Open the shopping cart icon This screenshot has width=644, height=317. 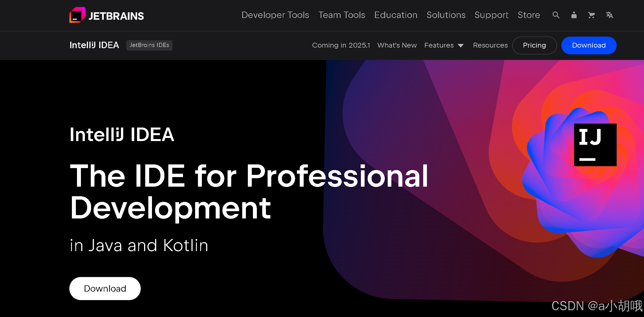pos(591,15)
